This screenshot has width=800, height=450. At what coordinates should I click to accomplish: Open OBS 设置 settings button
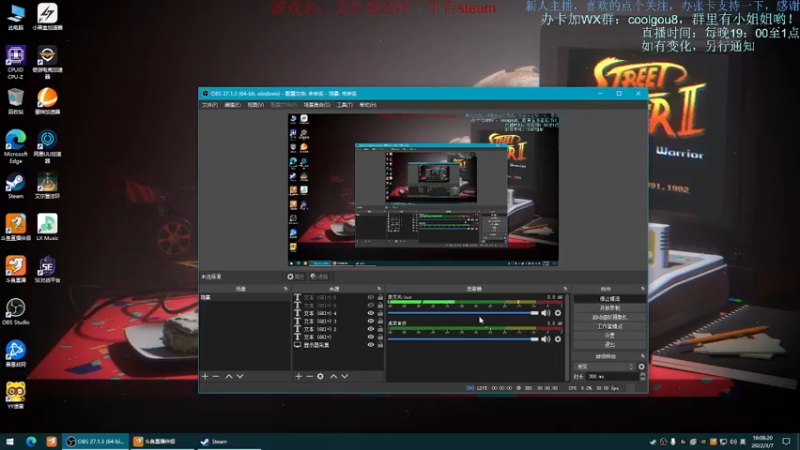click(x=610, y=336)
